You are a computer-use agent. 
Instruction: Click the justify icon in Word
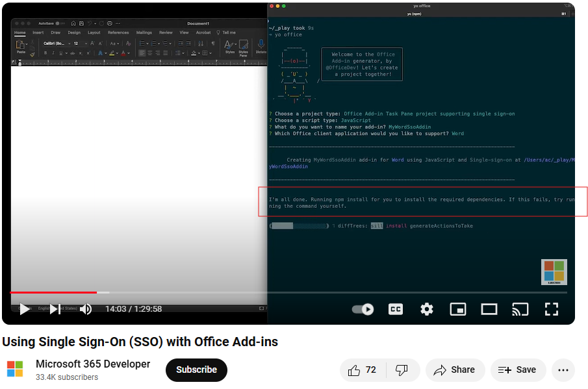click(x=166, y=53)
